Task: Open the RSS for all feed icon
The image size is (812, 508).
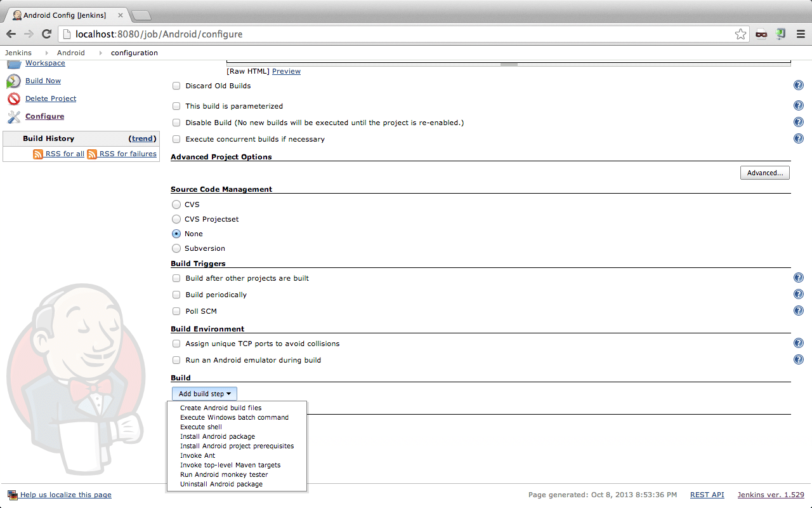Action: [38, 154]
